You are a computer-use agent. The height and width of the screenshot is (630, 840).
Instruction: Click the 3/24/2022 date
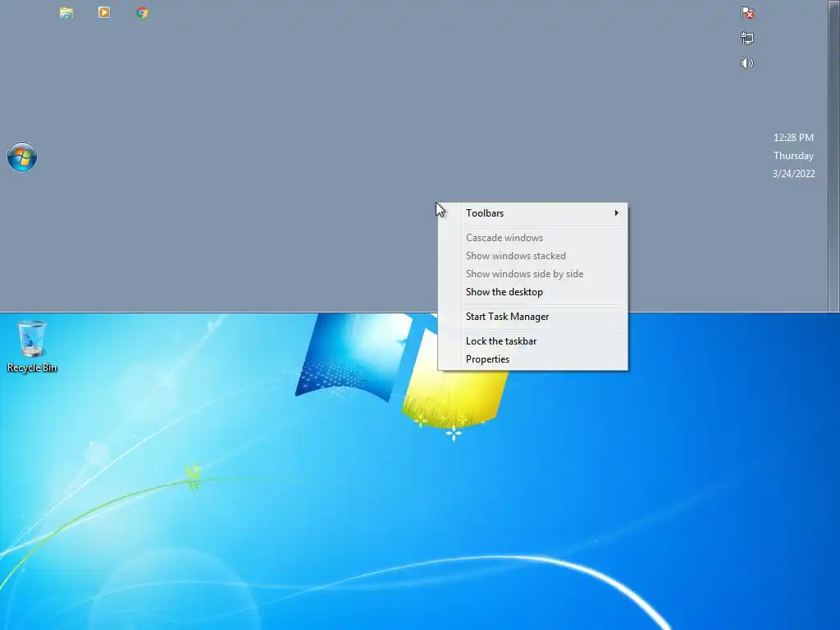click(793, 174)
